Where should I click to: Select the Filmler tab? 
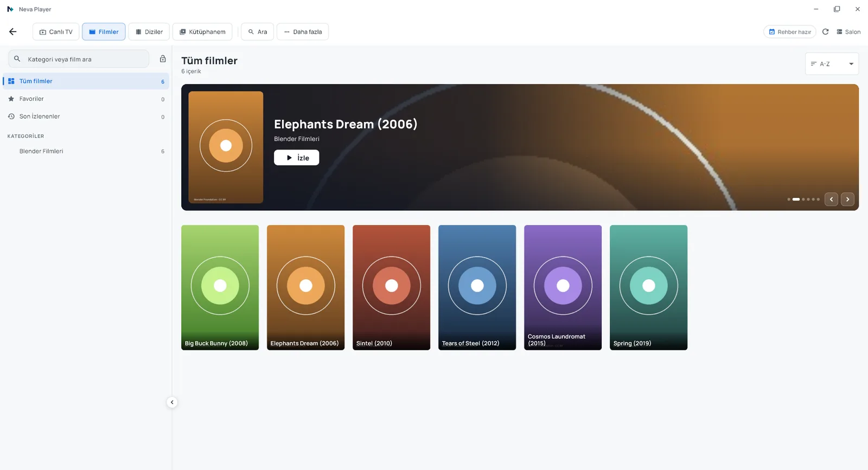tap(104, 31)
